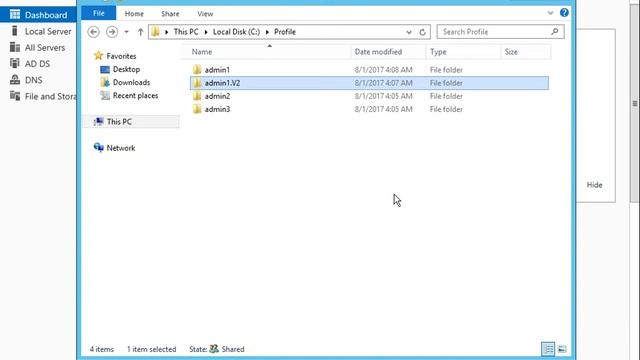640x360 pixels.
Task: Click the Back navigation arrow
Action: [93, 32]
